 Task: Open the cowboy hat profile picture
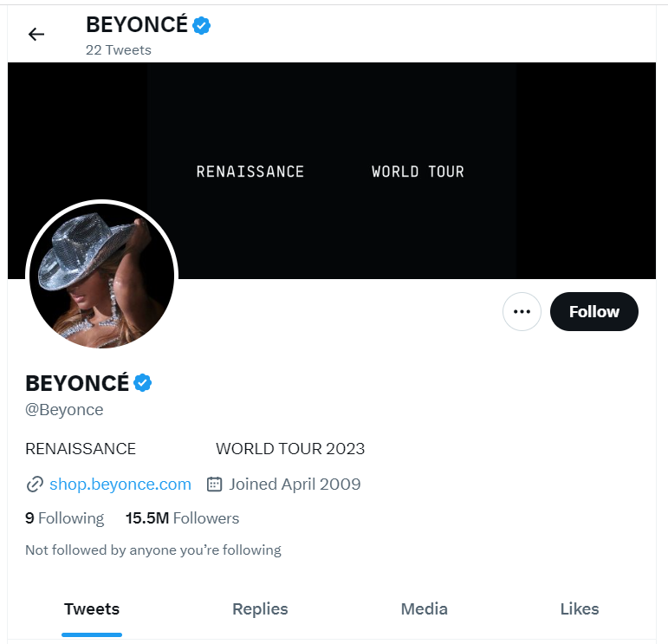[x=102, y=276]
